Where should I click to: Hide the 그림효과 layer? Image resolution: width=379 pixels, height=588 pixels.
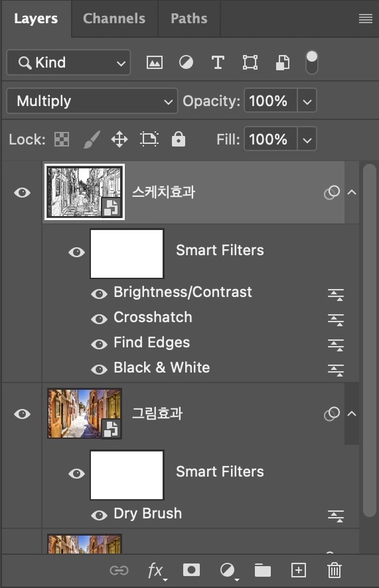point(22,414)
